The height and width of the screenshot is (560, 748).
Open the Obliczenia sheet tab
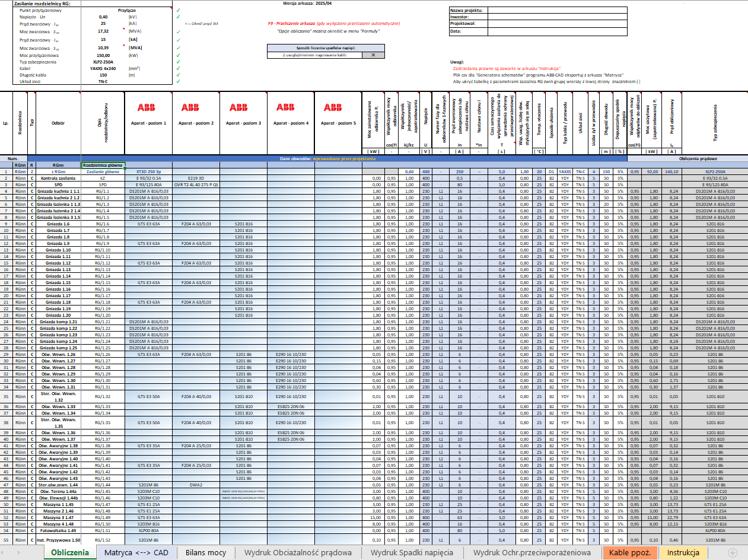coord(69,552)
